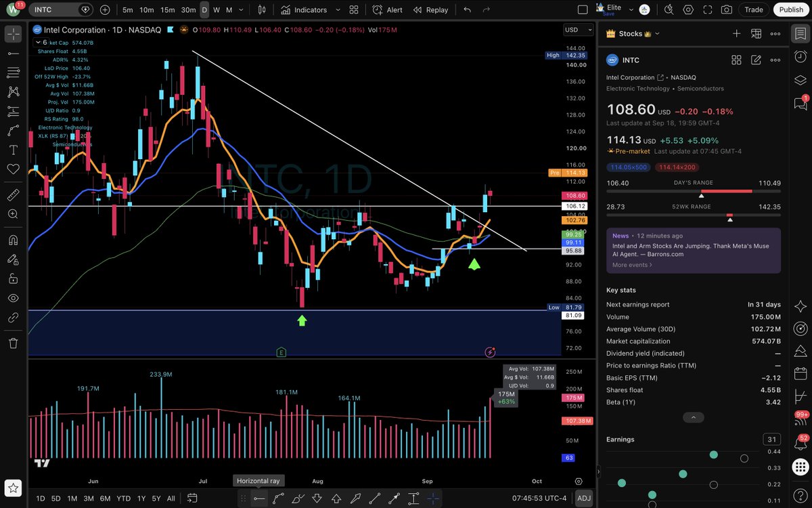Create an Alert
812x508 pixels.
tap(388, 9)
